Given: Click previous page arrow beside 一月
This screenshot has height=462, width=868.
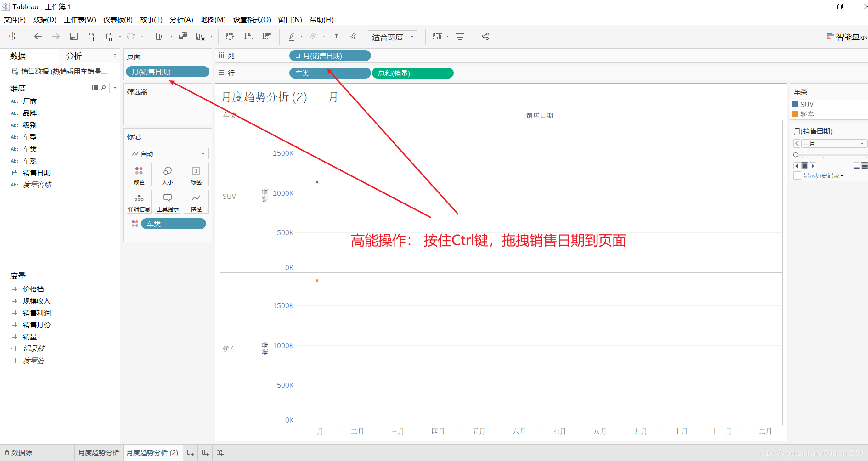Looking at the screenshot, I should pos(797,144).
